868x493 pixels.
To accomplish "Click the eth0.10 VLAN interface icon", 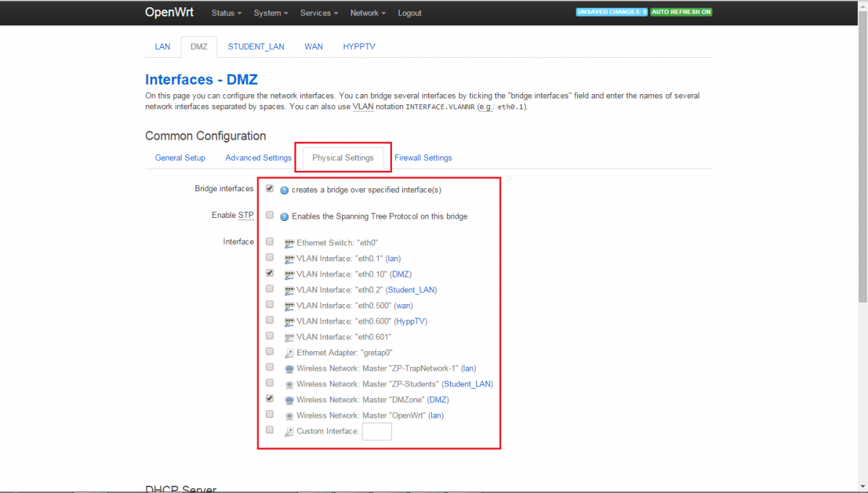I will coord(289,274).
